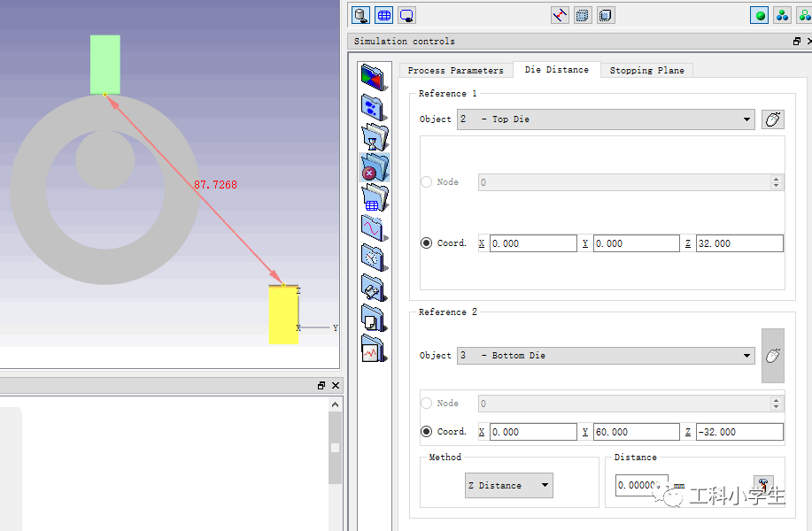This screenshot has width=812, height=531.
Task: Open the Z Distance method dropdown
Action: [508, 486]
